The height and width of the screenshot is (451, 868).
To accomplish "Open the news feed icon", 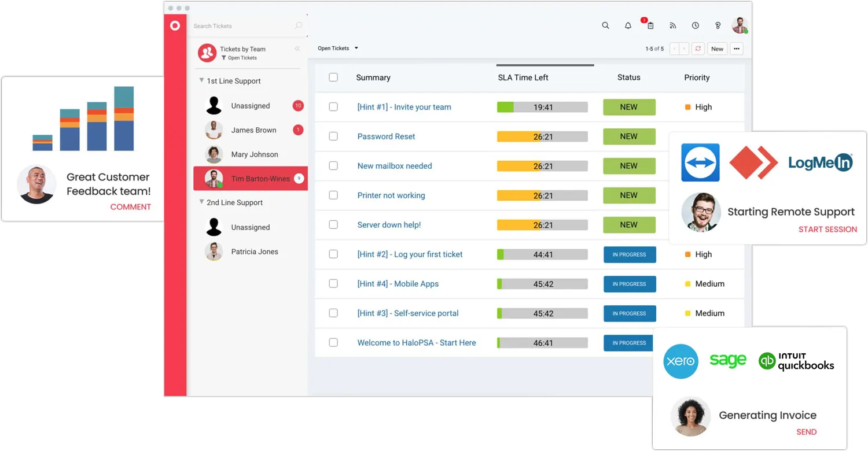I will tap(672, 25).
